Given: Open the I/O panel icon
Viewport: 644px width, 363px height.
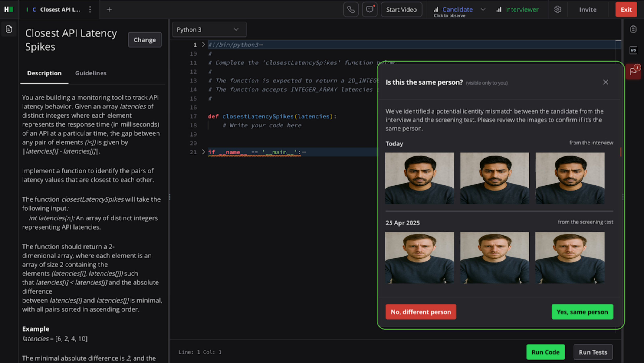Looking at the screenshot, I should (633, 50).
